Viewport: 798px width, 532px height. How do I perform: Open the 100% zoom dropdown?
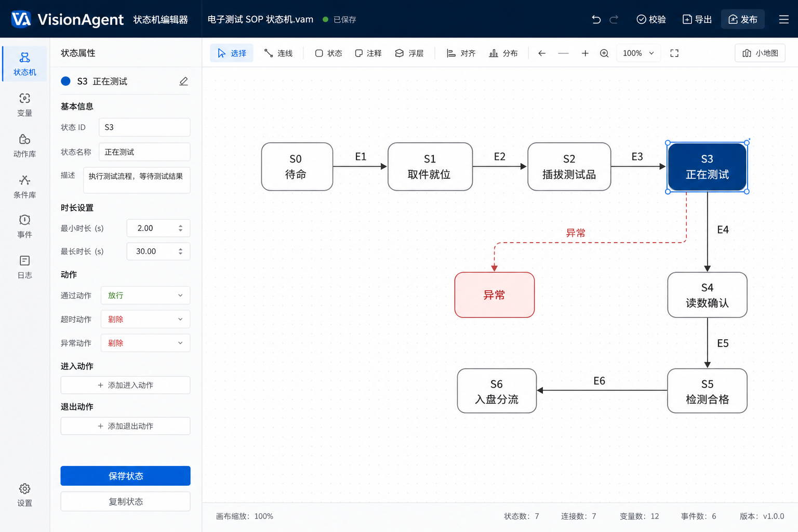(x=639, y=53)
